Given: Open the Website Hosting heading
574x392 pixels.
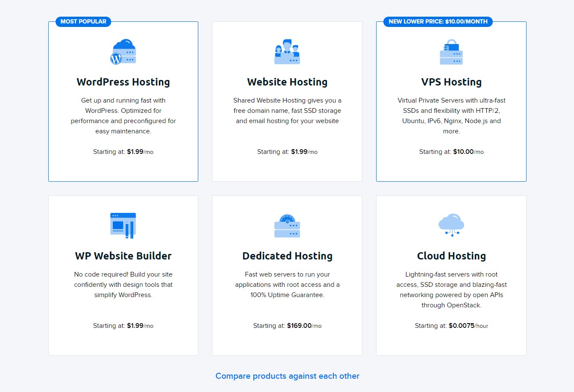Looking at the screenshot, I should point(287,82).
